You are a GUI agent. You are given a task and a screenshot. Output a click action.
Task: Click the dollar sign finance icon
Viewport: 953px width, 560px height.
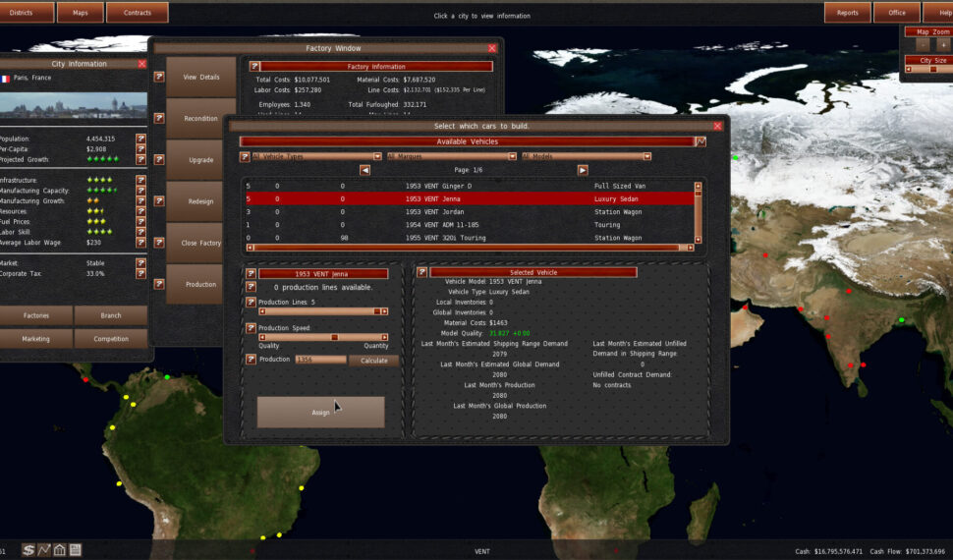pyautogui.click(x=28, y=550)
